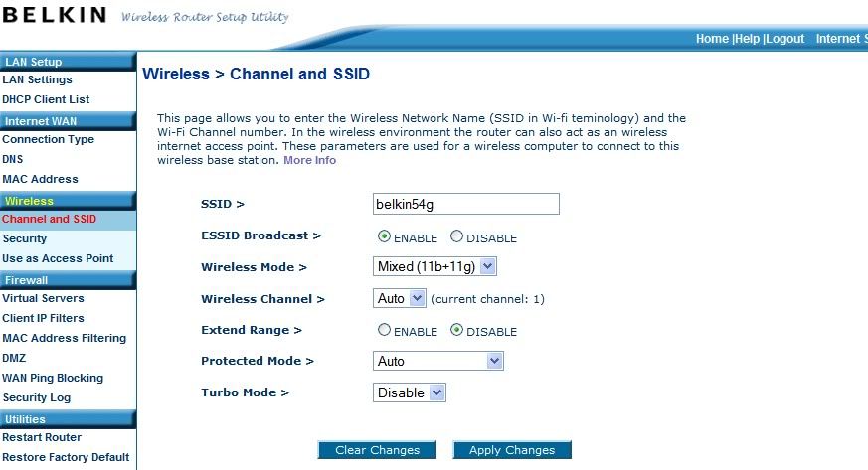868x470 pixels.
Task: Open Client IP Filters page
Action: click(43, 319)
